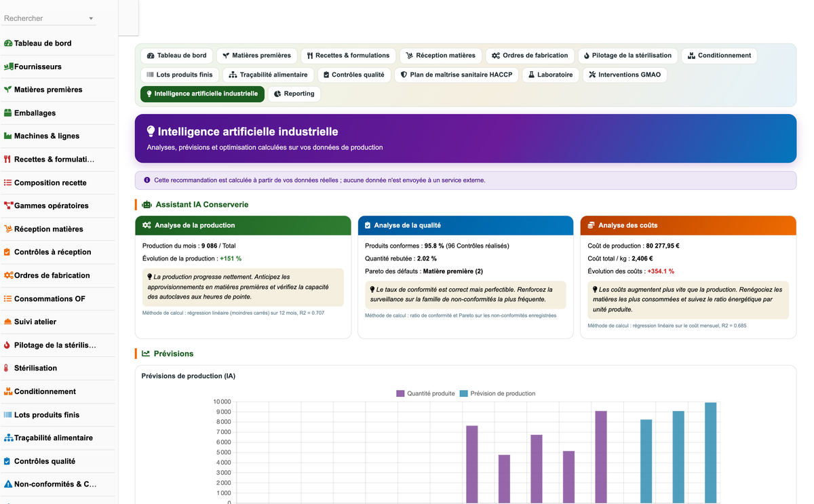The height and width of the screenshot is (504, 814).
Task: Click the tallest blue forecast bar
Action: [x=710, y=452]
